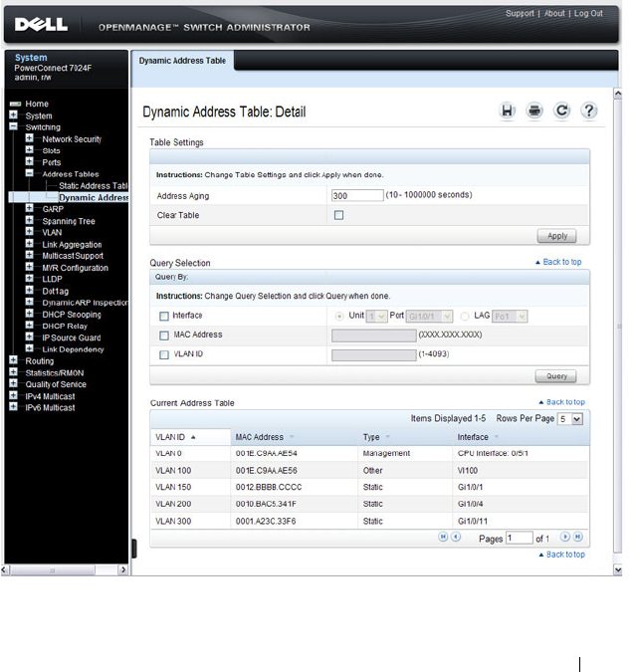Screen dimensions: 638x672
Task: Click the sidebar scroll right arrow
Action: pyautogui.click(x=123, y=569)
